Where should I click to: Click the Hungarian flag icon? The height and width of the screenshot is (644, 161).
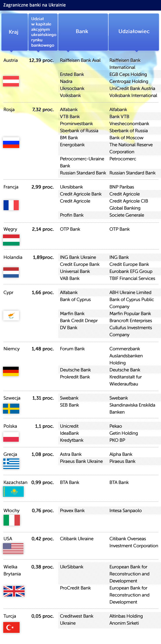[x=11, y=240]
